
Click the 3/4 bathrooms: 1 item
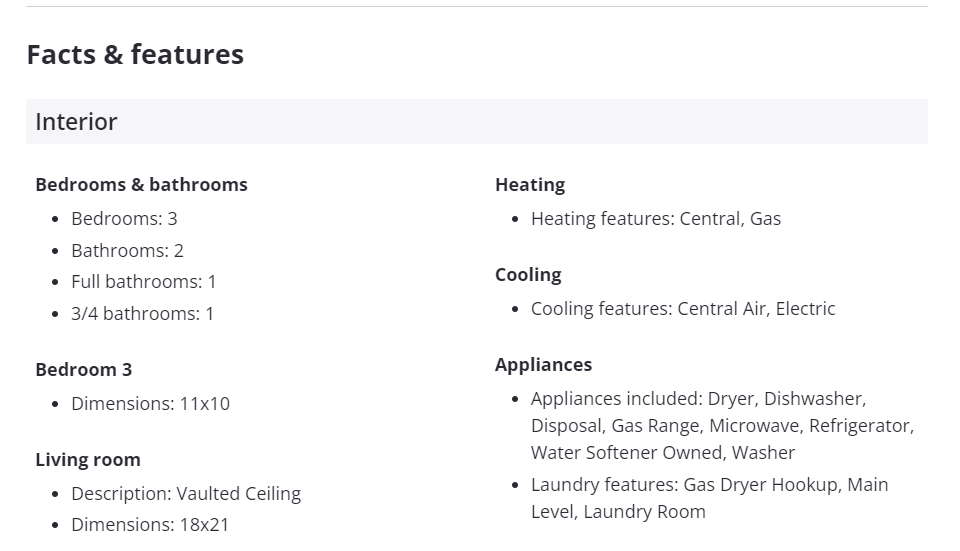click(x=142, y=314)
